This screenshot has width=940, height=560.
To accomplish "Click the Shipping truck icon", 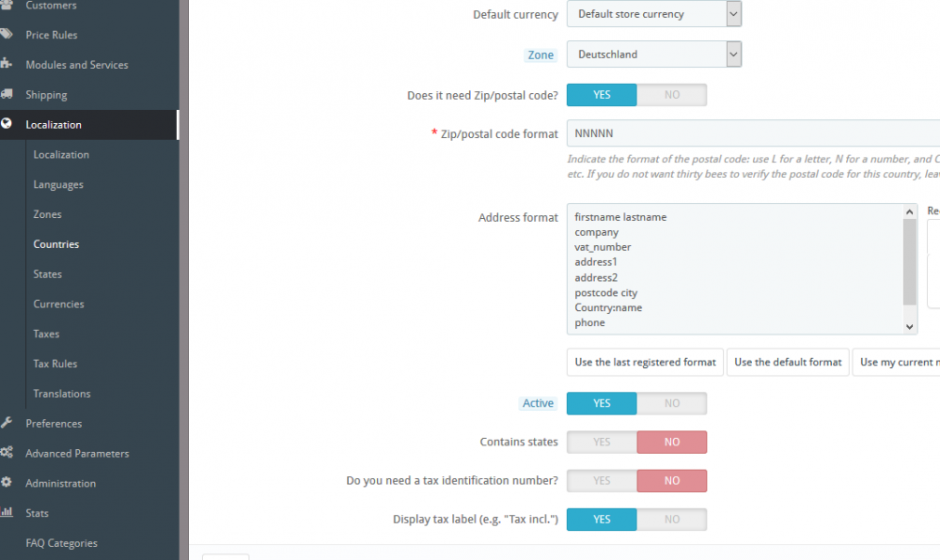I will [x=7, y=95].
